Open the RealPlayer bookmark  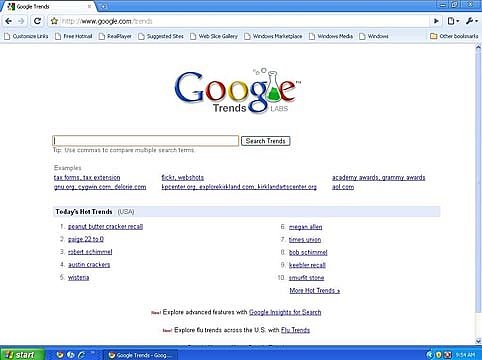click(115, 36)
